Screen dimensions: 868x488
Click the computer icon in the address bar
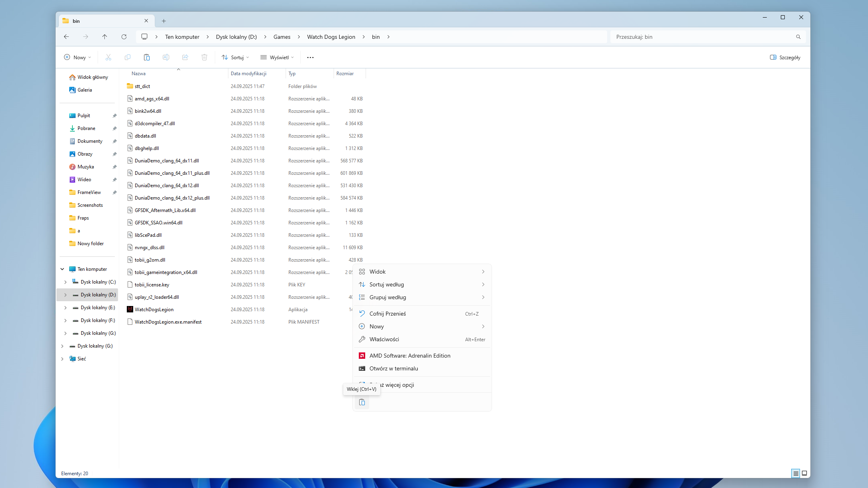click(144, 37)
